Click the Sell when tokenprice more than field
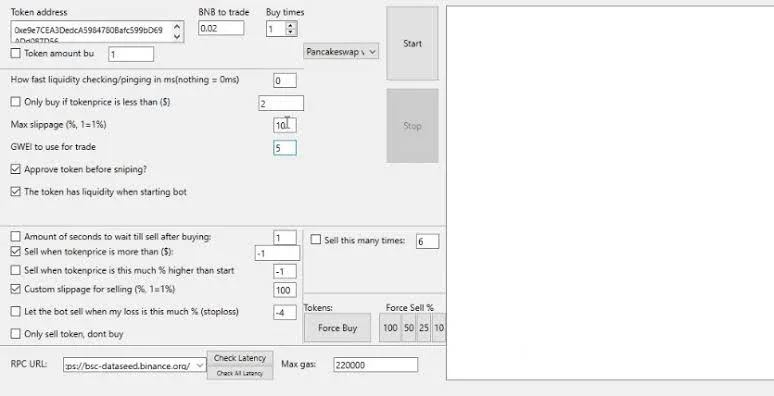This screenshot has width=774, height=396. (277, 253)
